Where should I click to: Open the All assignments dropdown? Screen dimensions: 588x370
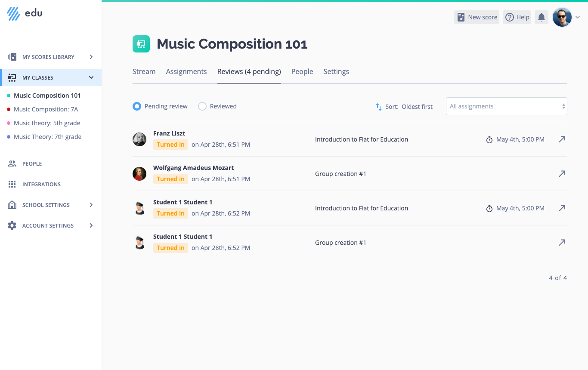[507, 106]
